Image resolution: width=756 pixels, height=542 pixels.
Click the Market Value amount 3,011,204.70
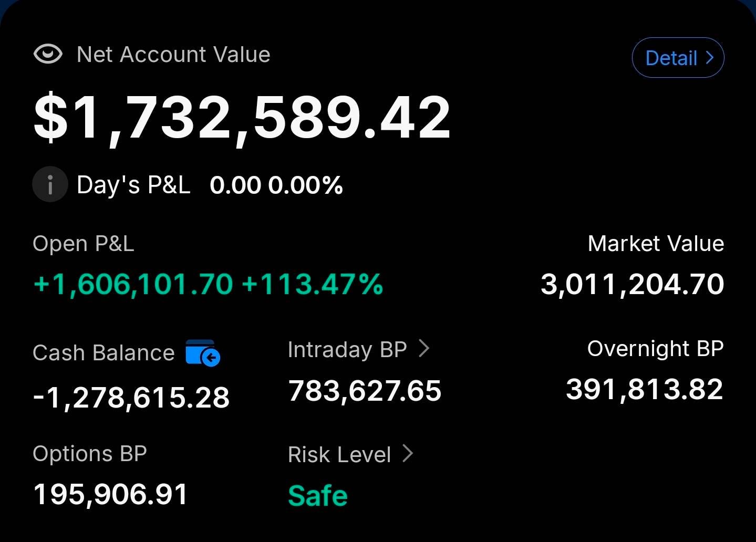[633, 284]
